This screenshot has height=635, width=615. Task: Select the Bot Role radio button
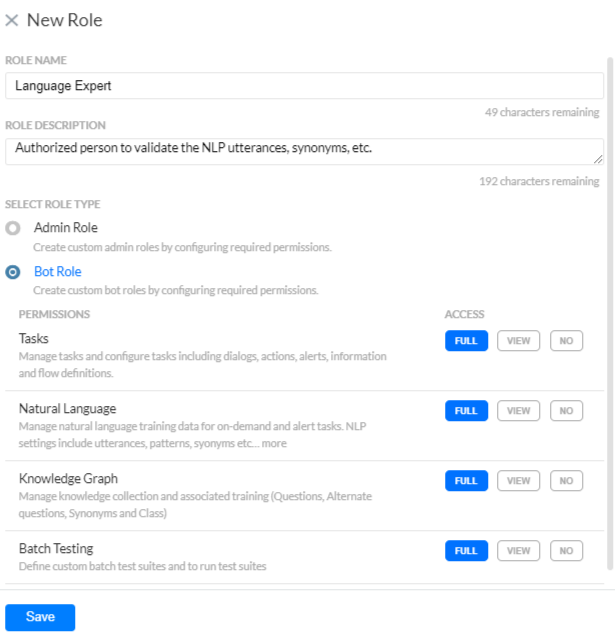13,272
